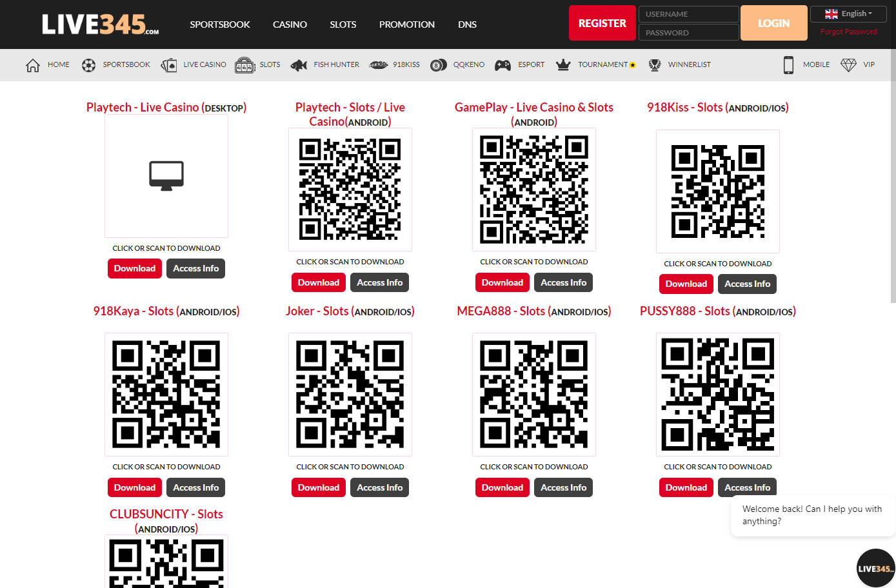Open CASINO in the top menu
Screen dimensions: 896x588
(290, 24)
